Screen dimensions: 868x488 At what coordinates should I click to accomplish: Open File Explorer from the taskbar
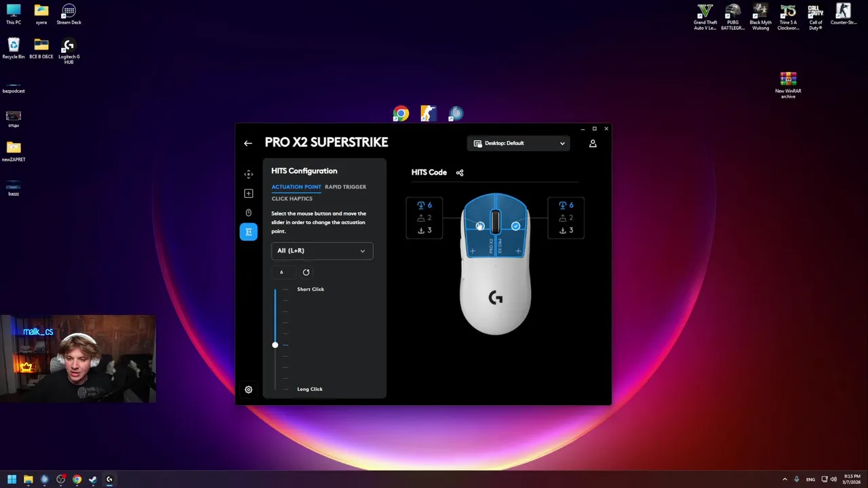(x=28, y=479)
